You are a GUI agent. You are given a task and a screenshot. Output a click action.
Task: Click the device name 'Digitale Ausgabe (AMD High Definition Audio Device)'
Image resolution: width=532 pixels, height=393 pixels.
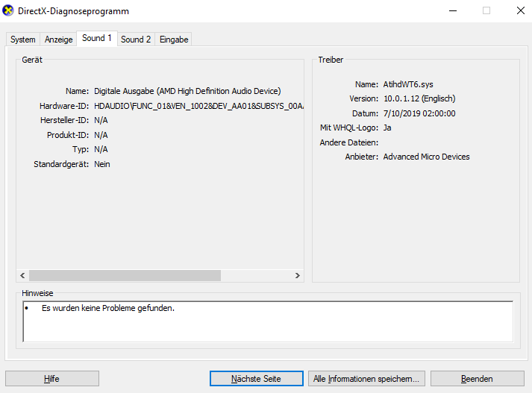[187, 91]
